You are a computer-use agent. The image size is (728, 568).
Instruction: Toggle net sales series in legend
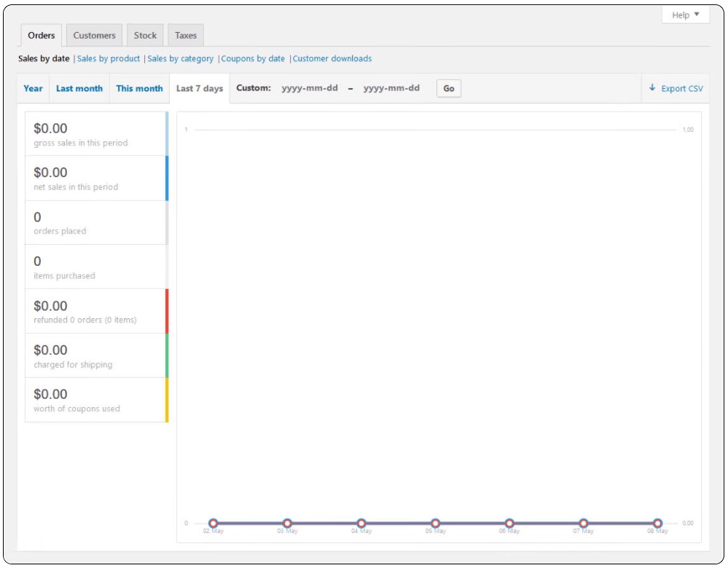click(95, 178)
